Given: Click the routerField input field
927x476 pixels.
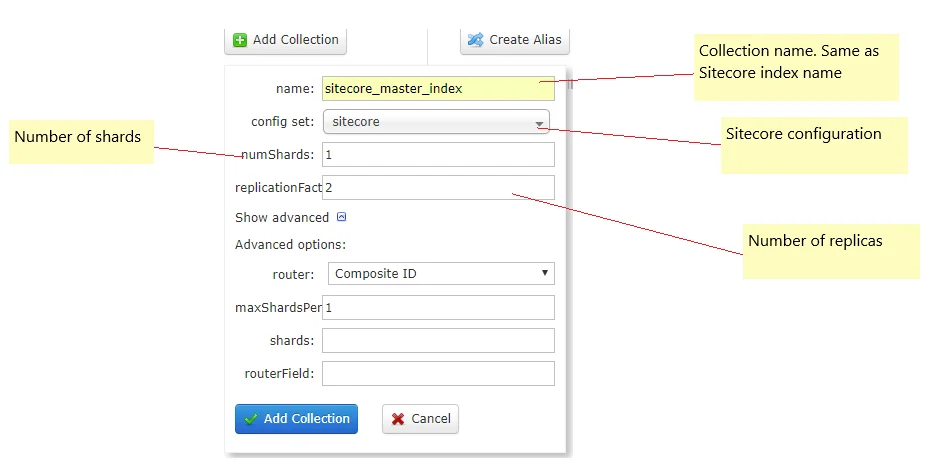Looking at the screenshot, I should [x=438, y=374].
